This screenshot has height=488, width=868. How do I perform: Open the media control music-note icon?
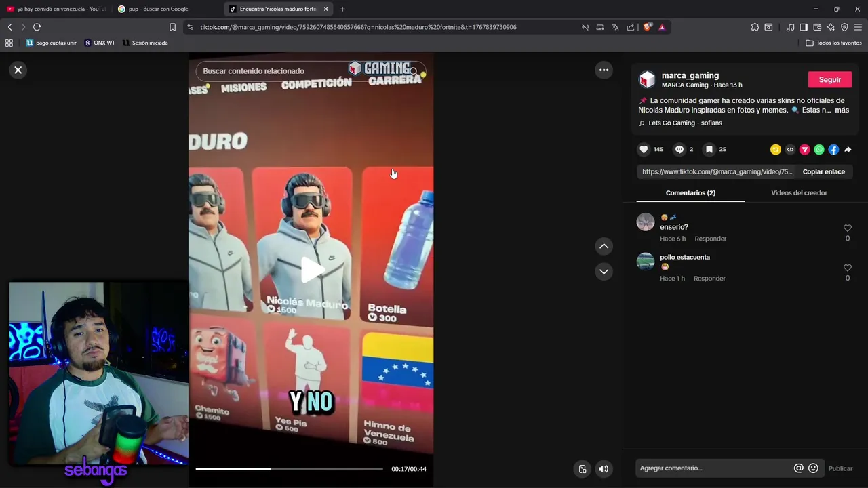790,27
